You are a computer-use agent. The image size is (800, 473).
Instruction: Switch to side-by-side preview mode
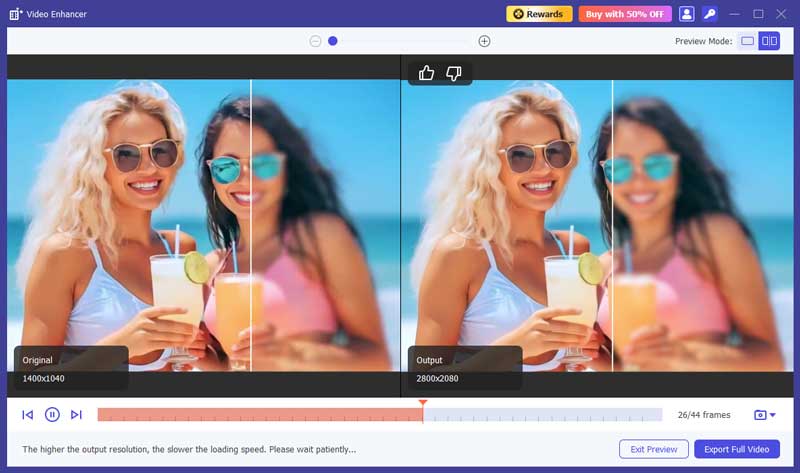pos(769,41)
